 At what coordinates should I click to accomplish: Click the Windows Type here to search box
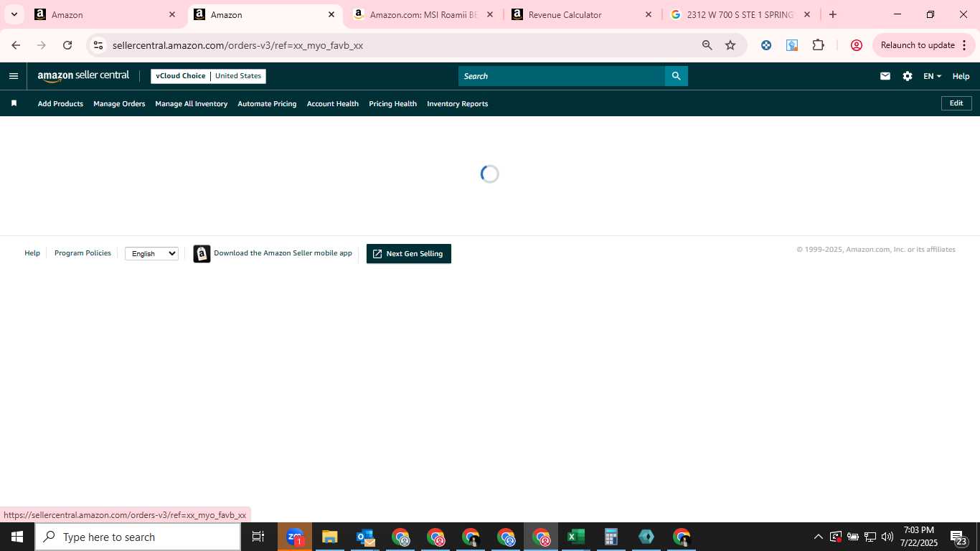(138, 537)
